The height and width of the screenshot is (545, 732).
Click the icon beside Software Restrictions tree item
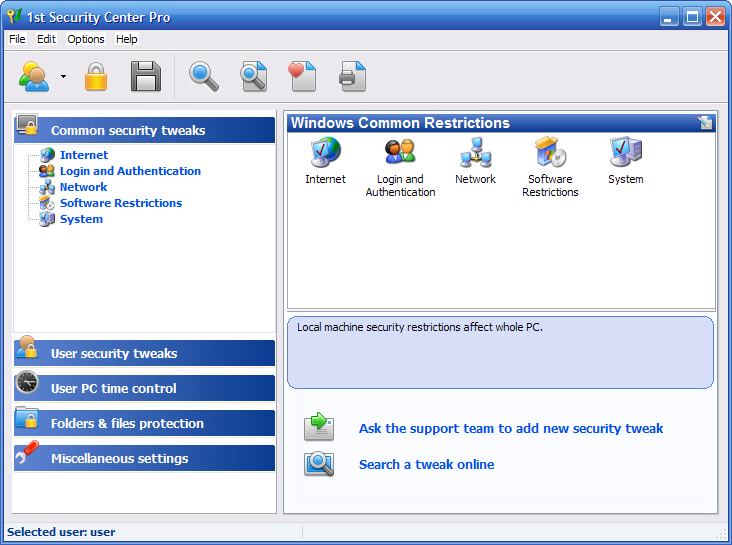click(47, 203)
